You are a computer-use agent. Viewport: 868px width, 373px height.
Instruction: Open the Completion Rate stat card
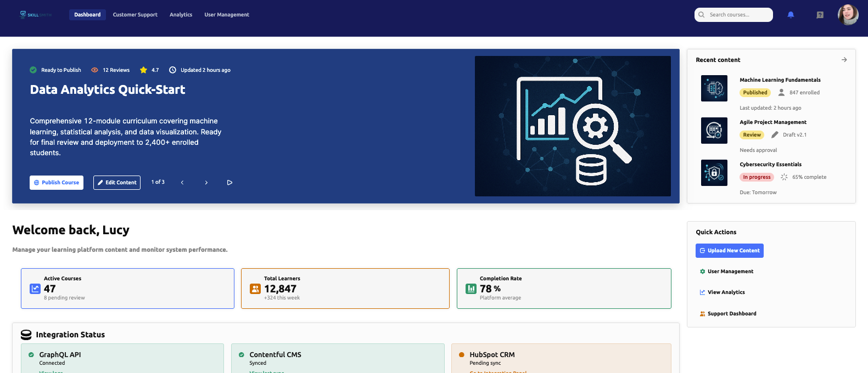564,289
